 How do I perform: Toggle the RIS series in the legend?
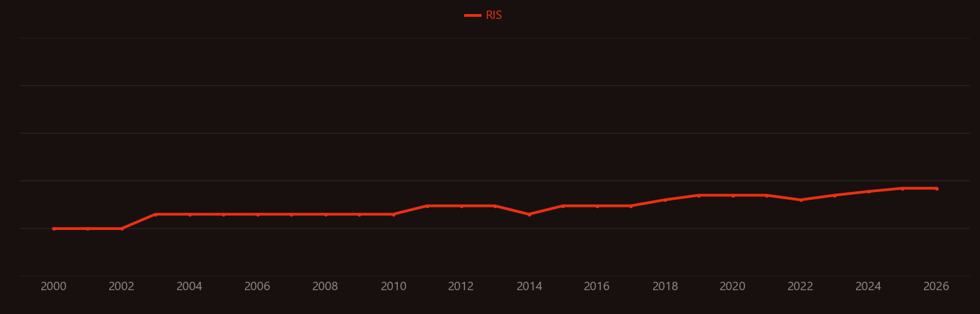click(x=484, y=15)
